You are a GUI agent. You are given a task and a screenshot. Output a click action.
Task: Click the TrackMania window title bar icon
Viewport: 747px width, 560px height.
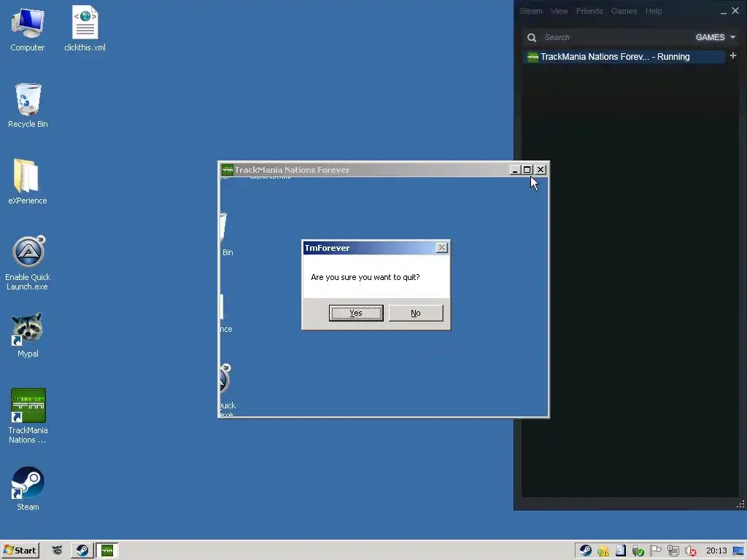click(x=228, y=169)
